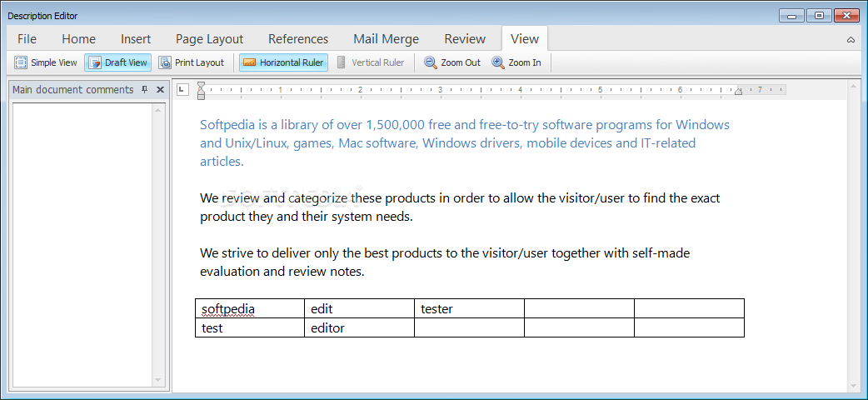Click the empty last cell of first table row
The width and height of the screenshot is (868, 400).
point(689,308)
